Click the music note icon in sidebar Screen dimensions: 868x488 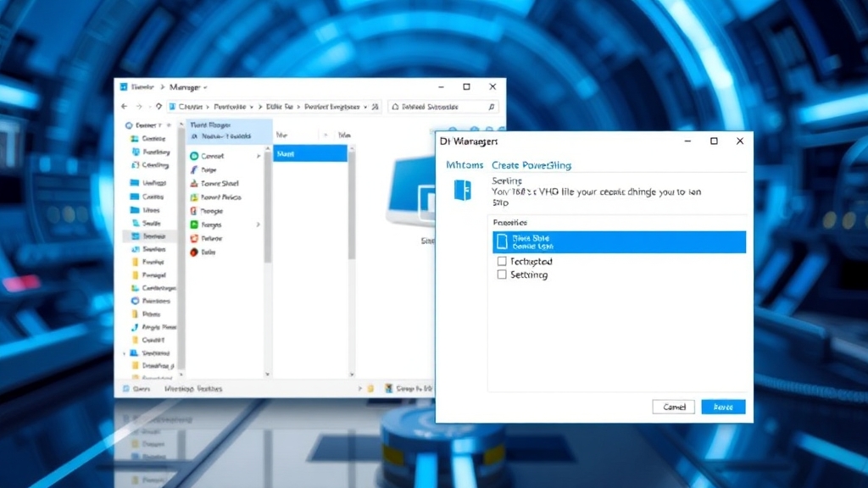135,327
